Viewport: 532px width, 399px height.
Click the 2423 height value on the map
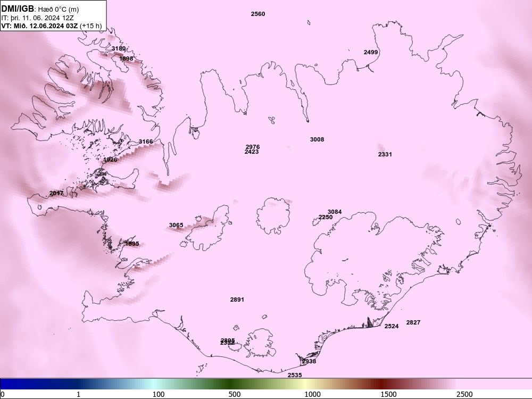pyautogui.click(x=252, y=152)
